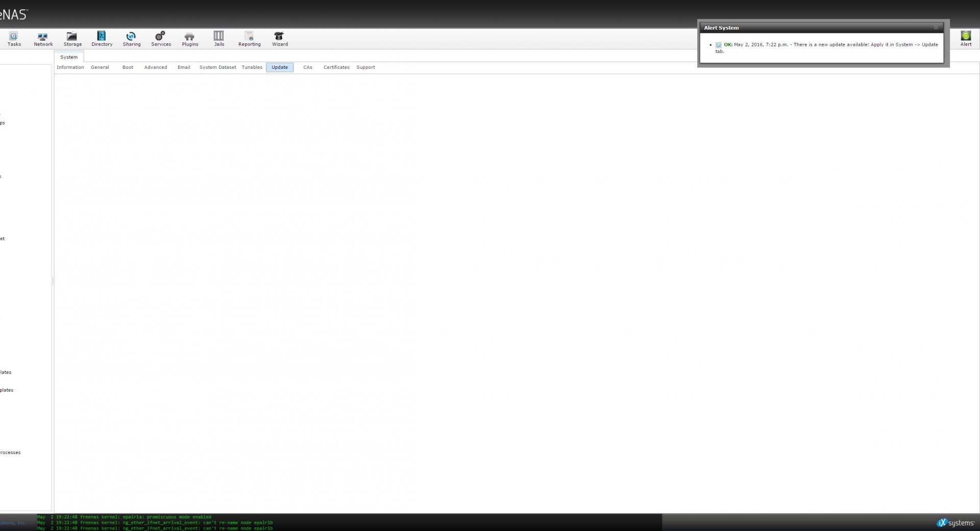Switch to the Advanced sub-tab
Screen dimensions: 980x531
[x=156, y=67]
